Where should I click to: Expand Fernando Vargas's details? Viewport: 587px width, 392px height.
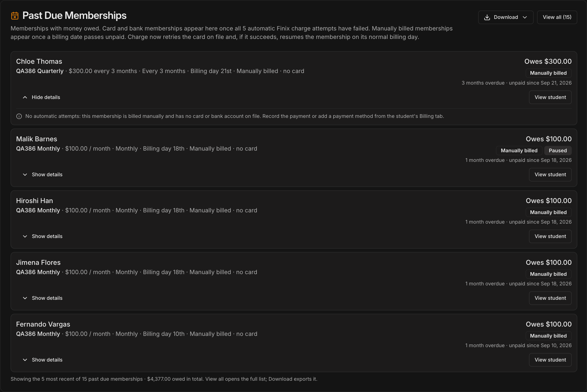tap(42, 360)
